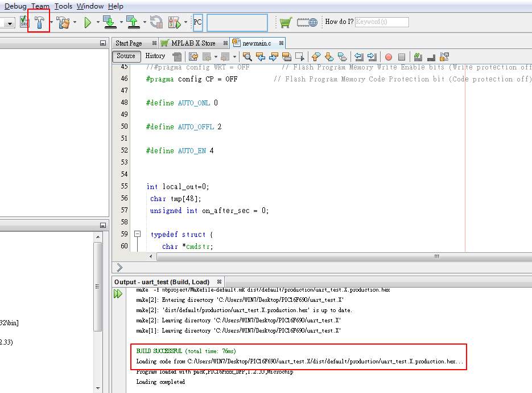The width and height of the screenshot is (532, 393).
Task: Go to Previous Bookmark icon
Action: pos(316,57)
